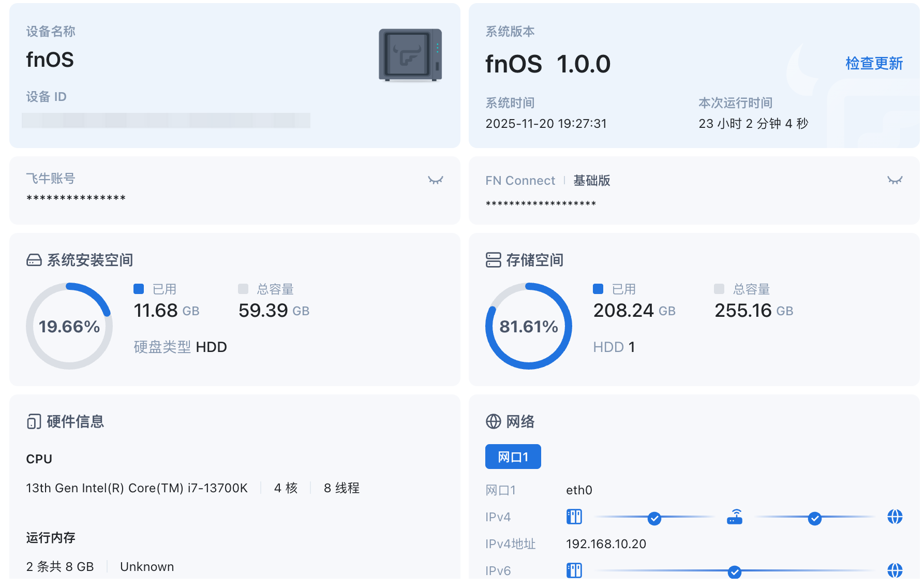Click the 81.61% storage usage ring
924x587 pixels.
[x=528, y=326]
